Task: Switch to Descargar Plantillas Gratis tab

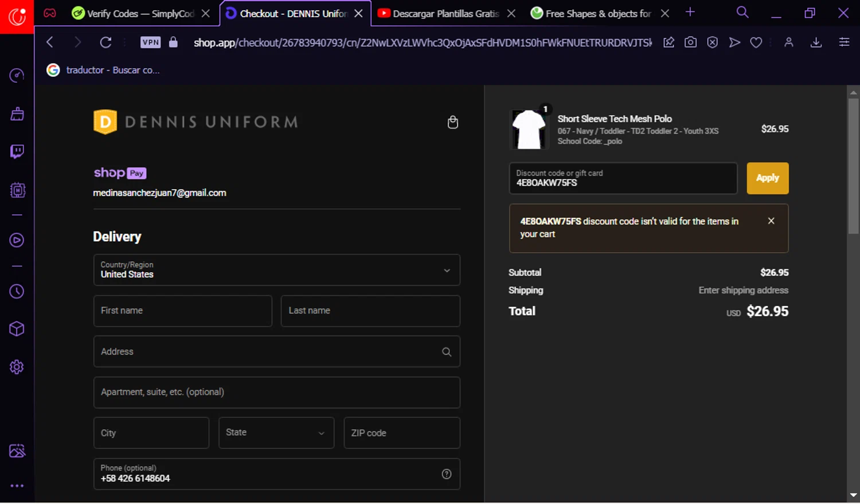Action: (439, 13)
